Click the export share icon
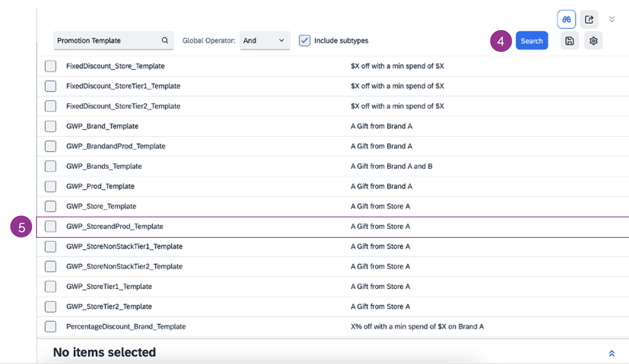Image resolution: width=629 pixels, height=364 pixels. coord(589,19)
